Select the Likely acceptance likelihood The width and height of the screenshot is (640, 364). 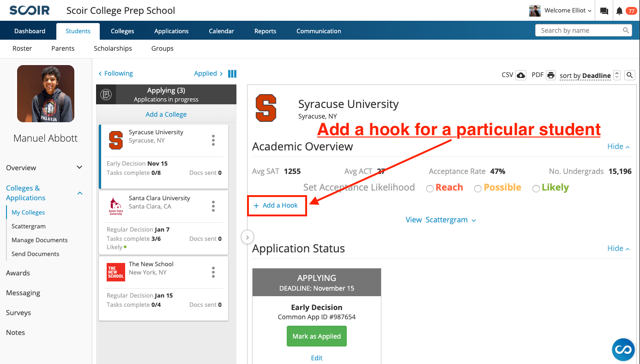536,188
